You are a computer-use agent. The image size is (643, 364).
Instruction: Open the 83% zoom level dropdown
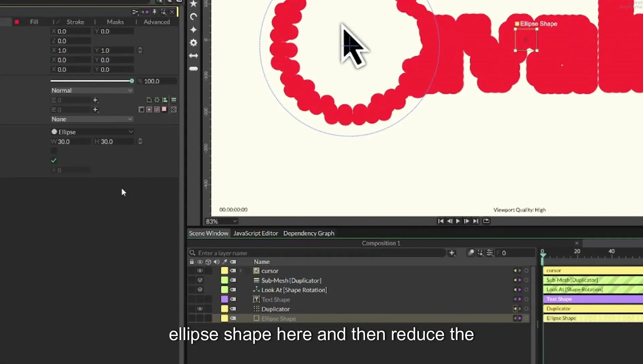pyautogui.click(x=221, y=221)
